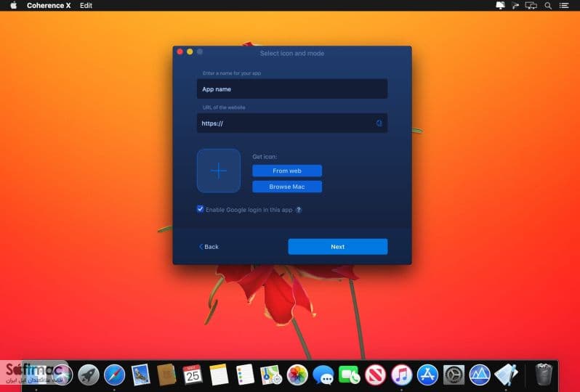Screen dimensions: 580x392
Task: Click the Next button
Action: [338, 246]
